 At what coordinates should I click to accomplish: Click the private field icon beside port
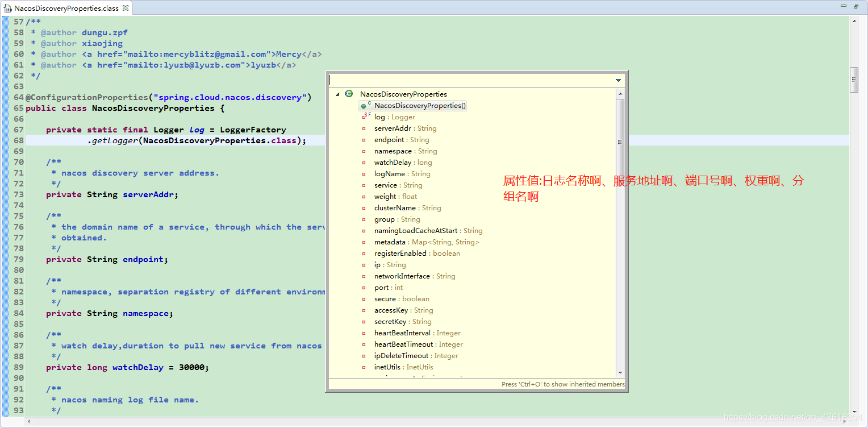pos(364,288)
